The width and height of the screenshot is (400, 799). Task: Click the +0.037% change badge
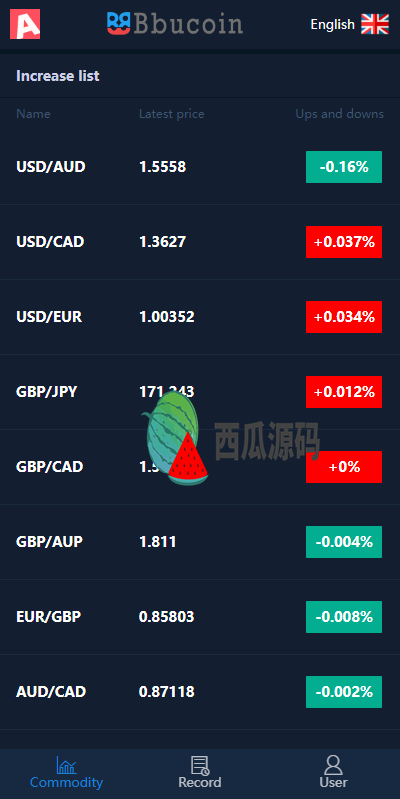click(344, 242)
